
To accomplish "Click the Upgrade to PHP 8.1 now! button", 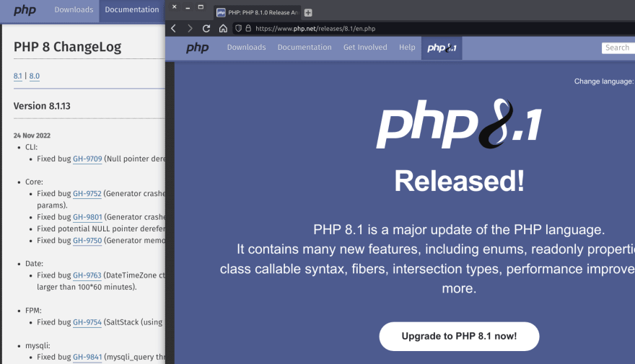I will (459, 336).
